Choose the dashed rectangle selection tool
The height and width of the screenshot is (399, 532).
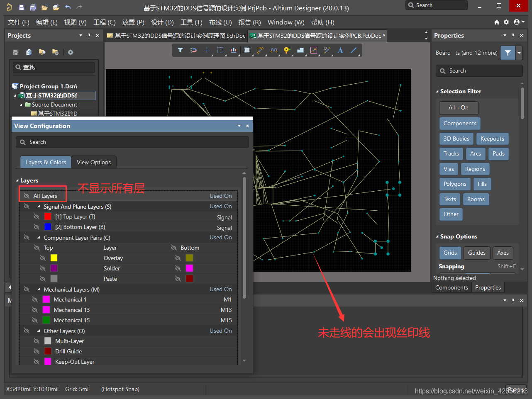pos(220,50)
